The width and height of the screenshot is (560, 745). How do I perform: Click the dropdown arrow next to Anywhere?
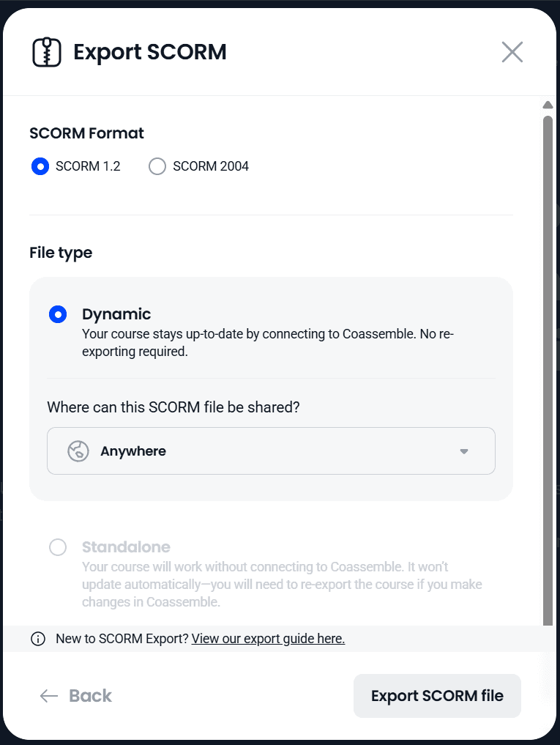[x=463, y=451]
